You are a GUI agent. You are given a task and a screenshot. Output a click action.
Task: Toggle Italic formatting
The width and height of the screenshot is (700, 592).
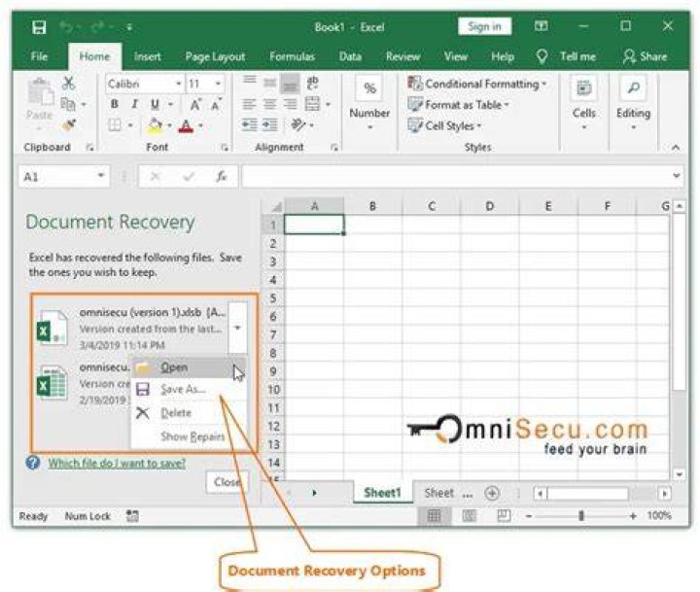[x=134, y=104]
